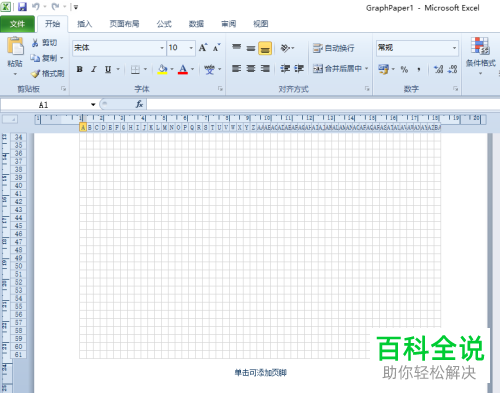Image resolution: width=500 pixels, height=393 pixels.
Task: Apply yellow fill color bucket
Action: [162, 69]
